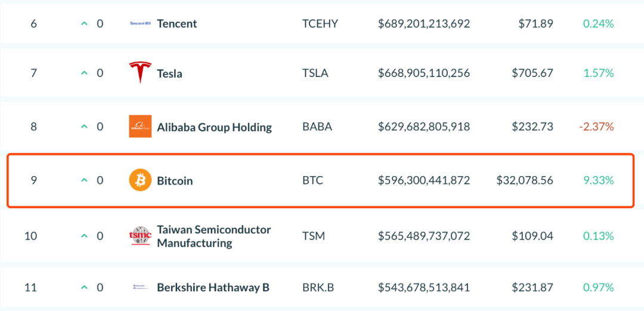Click Bitcoin's market cap $596,300,441,872
Screen dimensions: 644x311
(424, 180)
